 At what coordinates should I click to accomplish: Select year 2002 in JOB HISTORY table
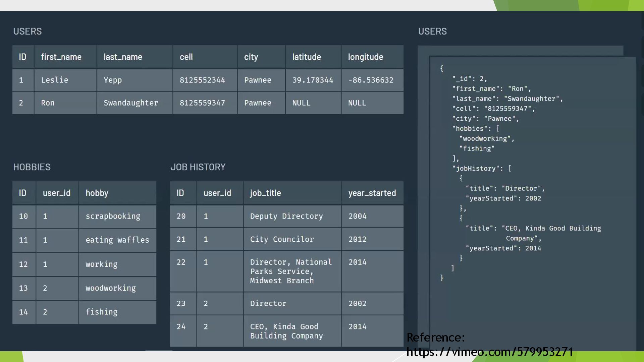(x=372, y=303)
